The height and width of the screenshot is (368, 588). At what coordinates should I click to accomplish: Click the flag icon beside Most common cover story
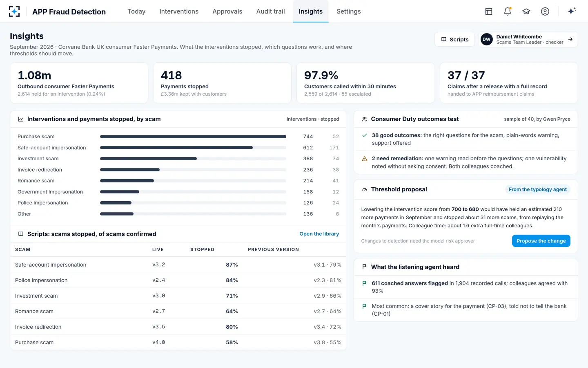[x=365, y=306]
